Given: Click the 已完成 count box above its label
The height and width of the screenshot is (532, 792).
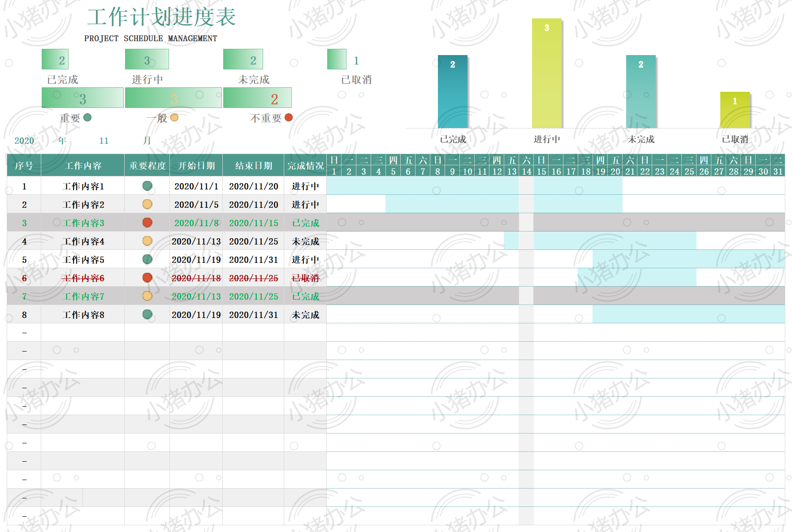Looking at the screenshot, I should pos(55,59).
